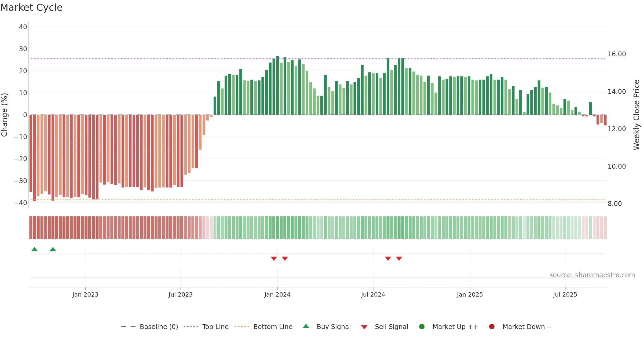Screen dimensions: 644x362
Task: Click the lowest red bar at chart start
Action: (x=34, y=158)
